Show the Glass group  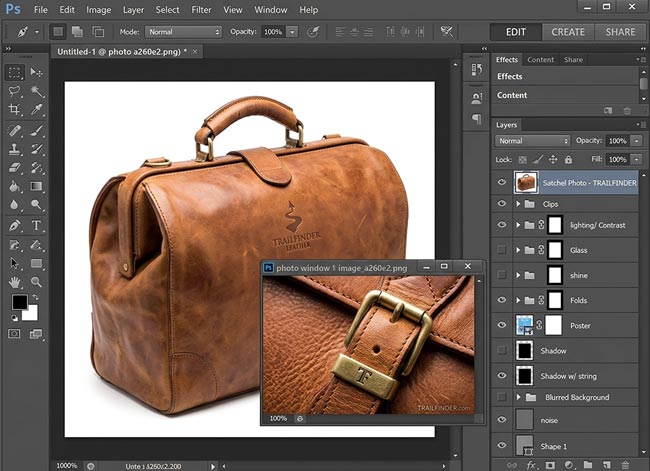click(502, 250)
